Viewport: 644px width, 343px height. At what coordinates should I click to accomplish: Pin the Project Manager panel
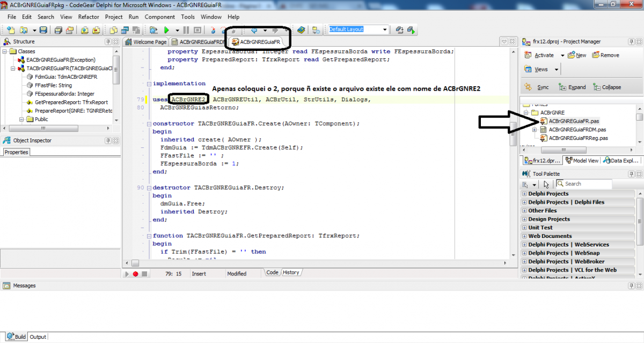(x=632, y=41)
